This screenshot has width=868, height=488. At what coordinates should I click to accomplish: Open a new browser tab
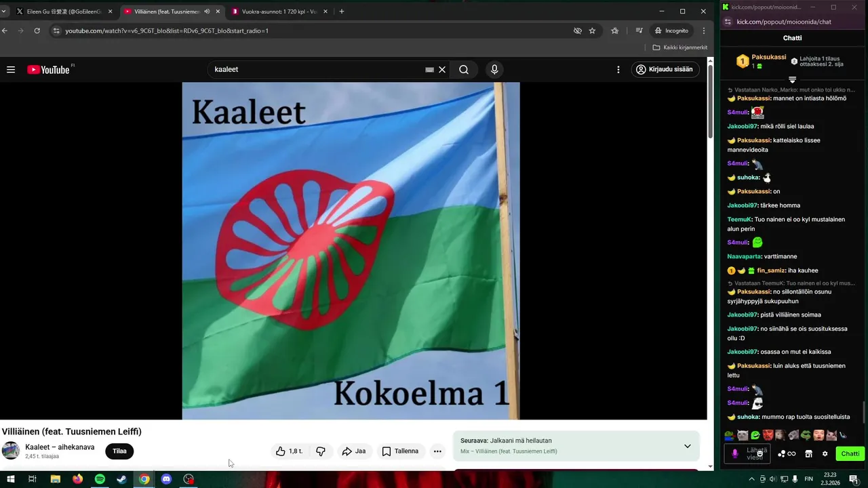[x=341, y=12]
